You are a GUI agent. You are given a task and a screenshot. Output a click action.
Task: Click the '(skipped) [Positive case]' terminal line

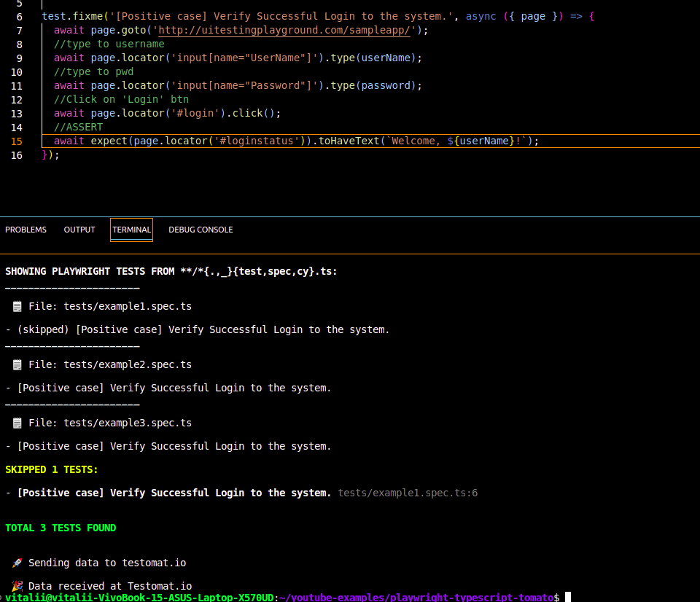pos(198,329)
